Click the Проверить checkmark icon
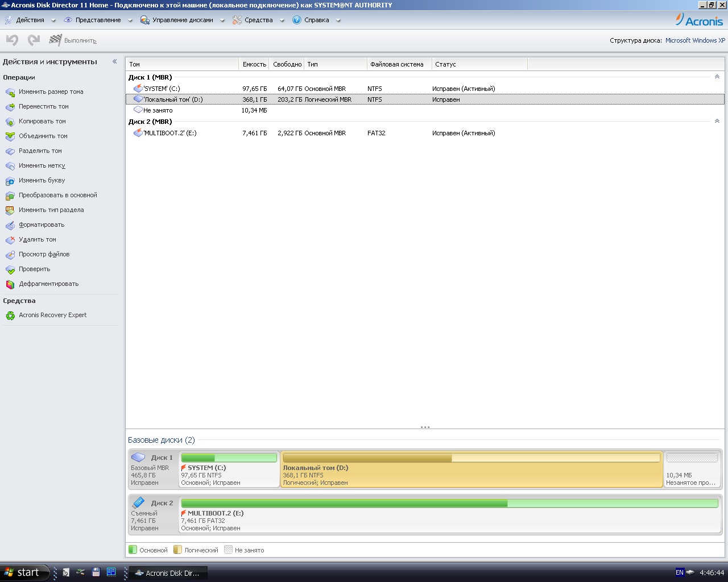728x582 pixels. click(x=10, y=269)
